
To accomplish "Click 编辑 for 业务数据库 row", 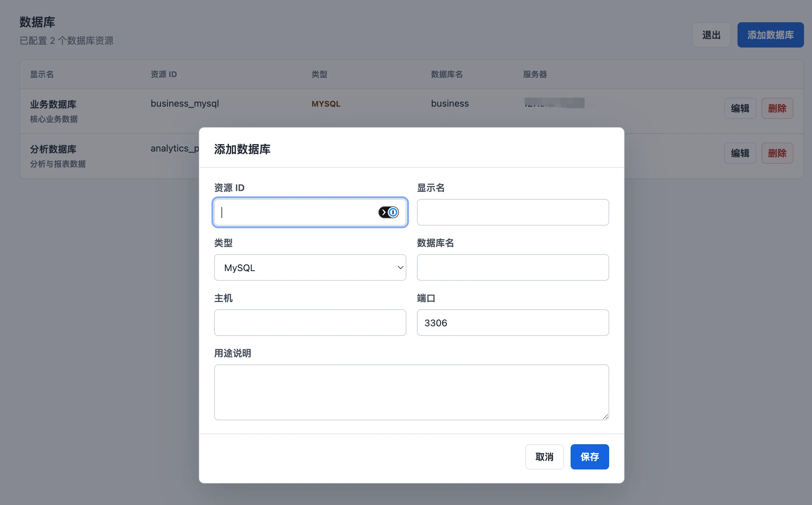I will click(740, 108).
